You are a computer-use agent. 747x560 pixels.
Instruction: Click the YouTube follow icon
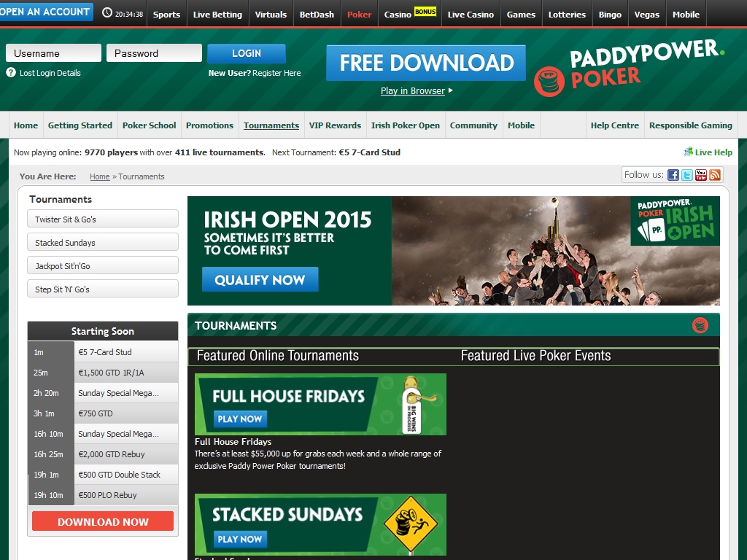tap(700, 175)
